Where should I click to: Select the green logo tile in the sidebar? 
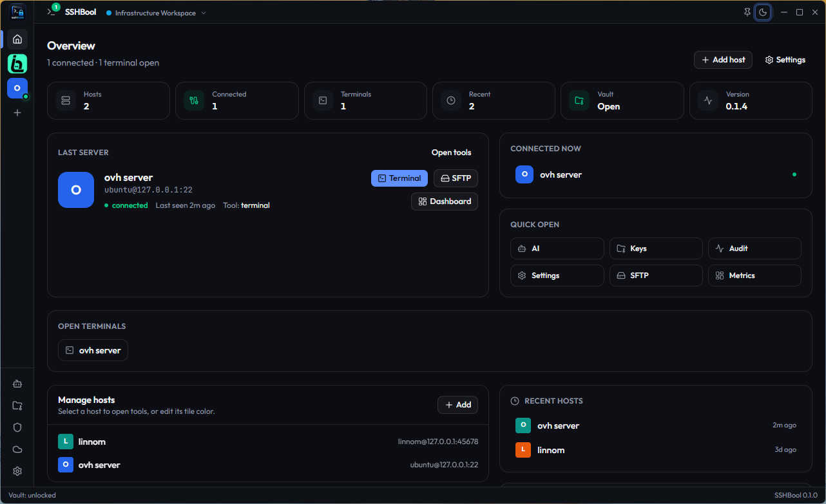point(17,63)
